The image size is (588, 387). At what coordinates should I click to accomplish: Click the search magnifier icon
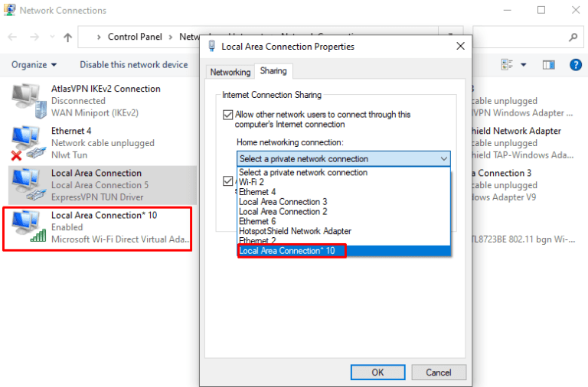click(573, 37)
